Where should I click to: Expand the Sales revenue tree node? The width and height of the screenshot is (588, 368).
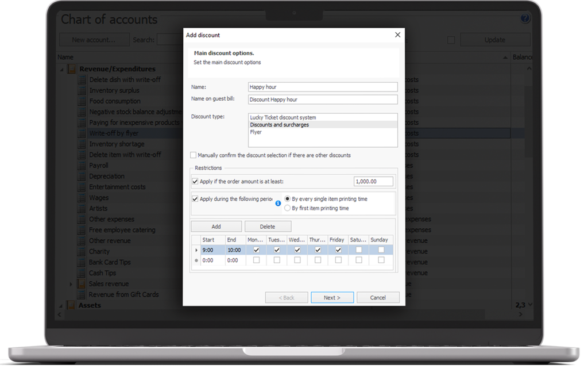pyautogui.click(x=71, y=284)
